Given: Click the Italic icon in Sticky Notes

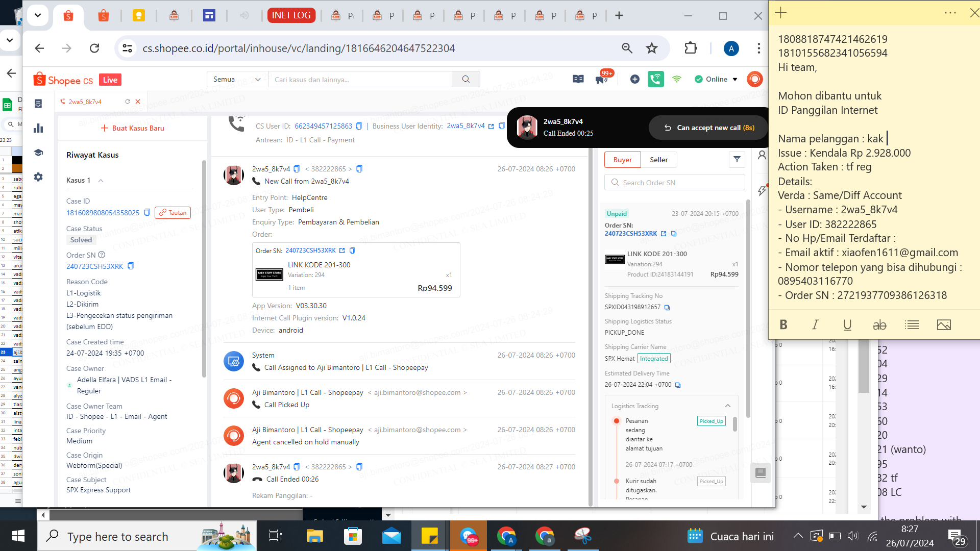Looking at the screenshot, I should [815, 325].
